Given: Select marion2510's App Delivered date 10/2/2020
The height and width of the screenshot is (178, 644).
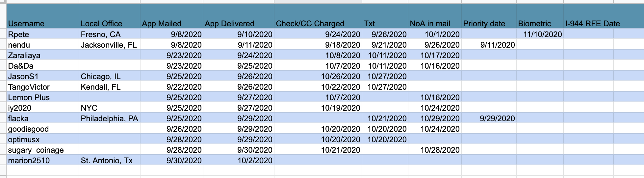Looking at the screenshot, I should 239,160.
